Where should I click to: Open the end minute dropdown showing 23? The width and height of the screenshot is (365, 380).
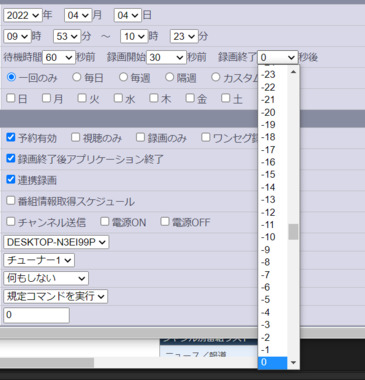184,36
